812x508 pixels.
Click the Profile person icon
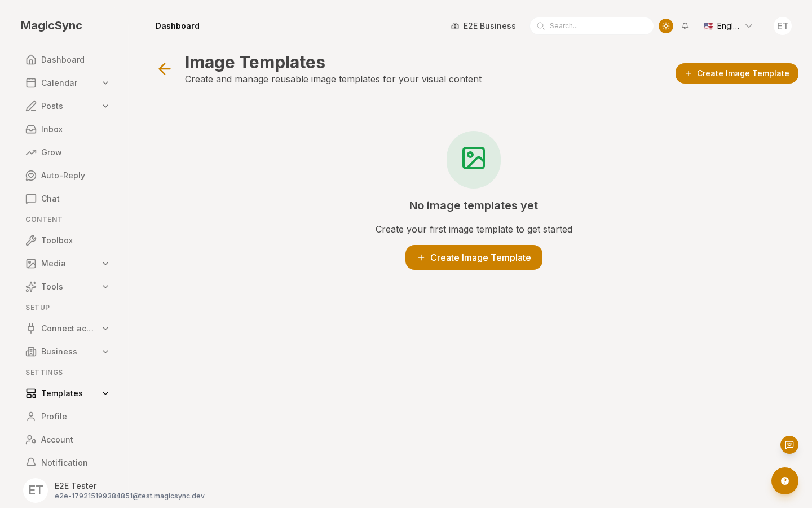(x=31, y=417)
